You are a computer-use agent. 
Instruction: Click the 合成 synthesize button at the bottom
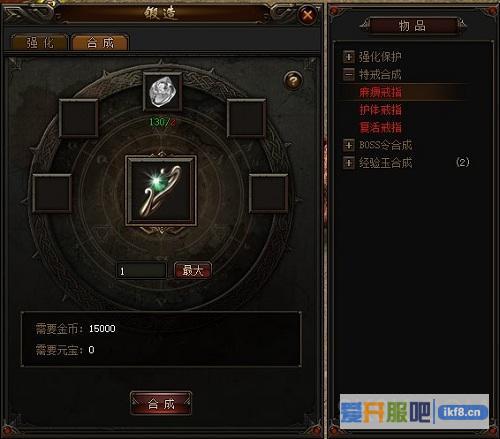click(161, 404)
